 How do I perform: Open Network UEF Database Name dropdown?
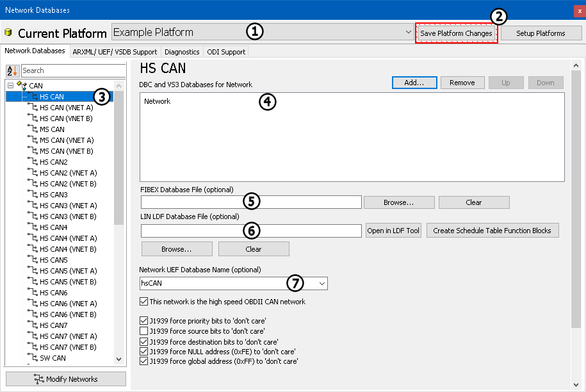(322, 283)
